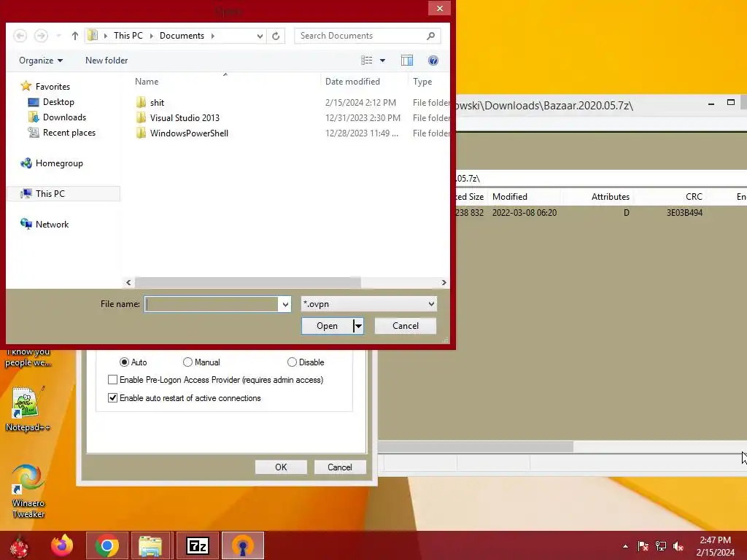Screen dimensions: 747x560
Task: Click the Start ornament button
Action: tap(19, 545)
